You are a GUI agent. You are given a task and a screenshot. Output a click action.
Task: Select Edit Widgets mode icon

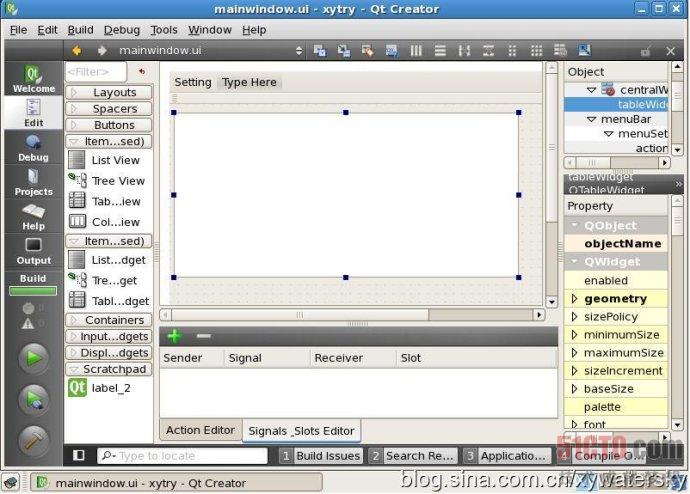(x=319, y=51)
